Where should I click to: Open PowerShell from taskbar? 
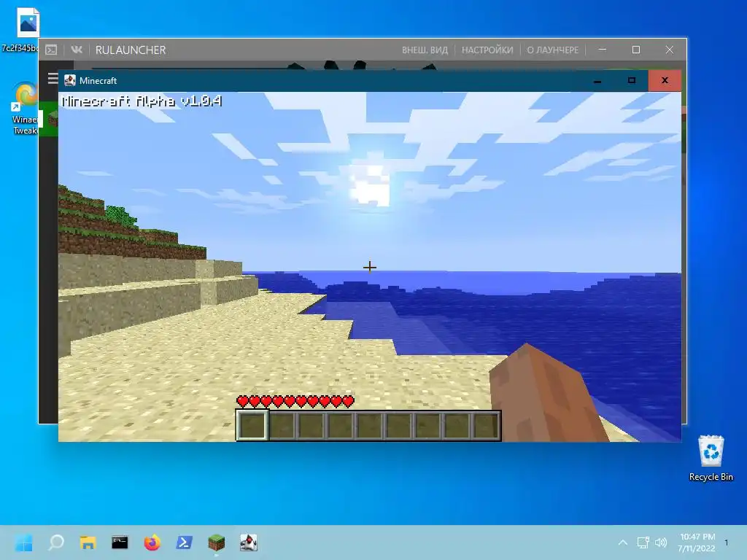click(x=185, y=542)
